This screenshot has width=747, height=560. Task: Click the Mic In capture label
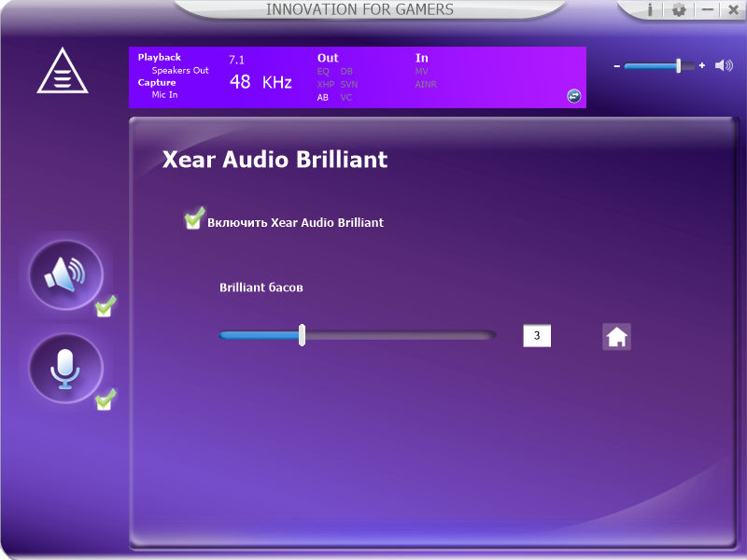point(165,95)
